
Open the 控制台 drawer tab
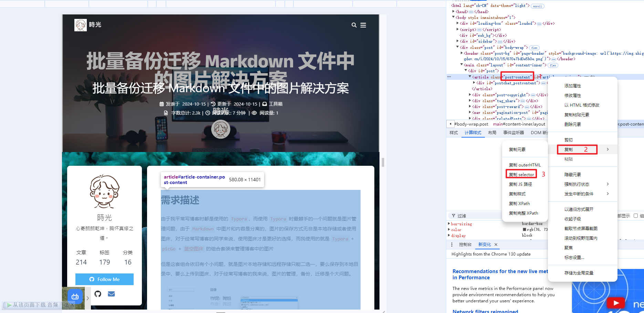pyautogui.click(x=465, y=245)
